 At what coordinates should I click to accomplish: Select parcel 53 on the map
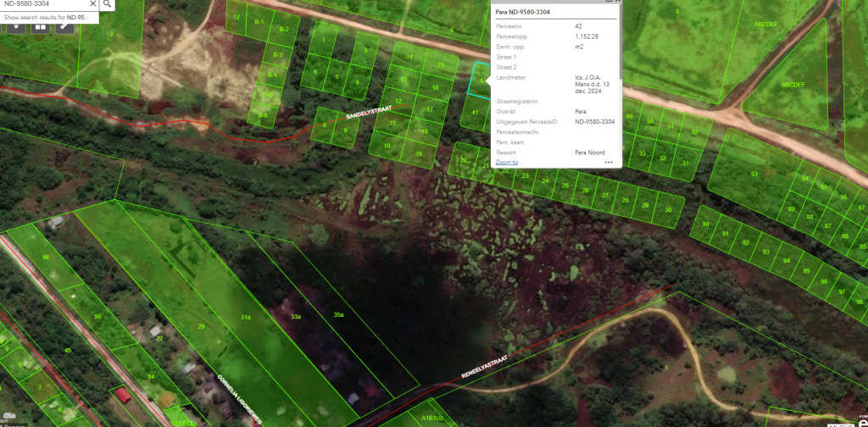pos(753,175)
